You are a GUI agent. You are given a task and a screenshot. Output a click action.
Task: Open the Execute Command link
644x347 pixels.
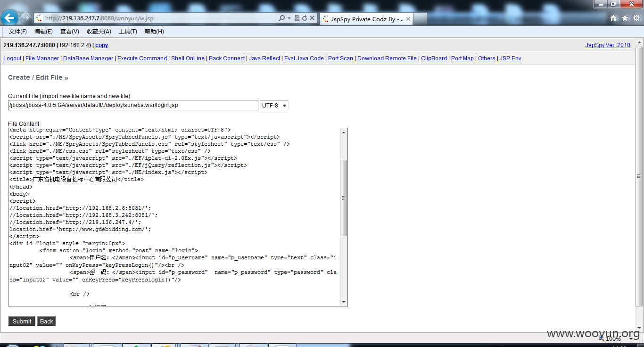(x=142, y=58)
